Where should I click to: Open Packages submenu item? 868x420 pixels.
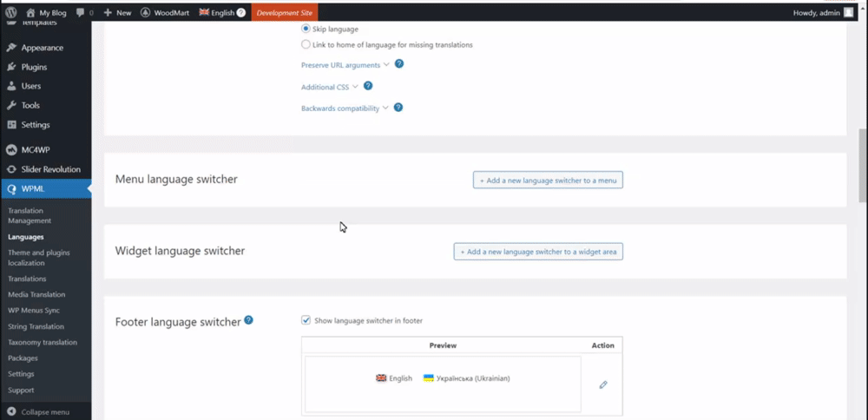(23, 358)
